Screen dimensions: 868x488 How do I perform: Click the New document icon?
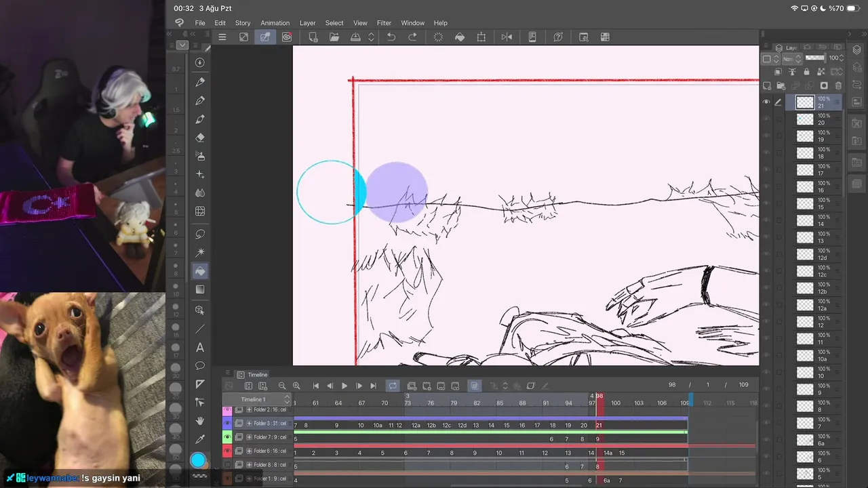[313, 37]
